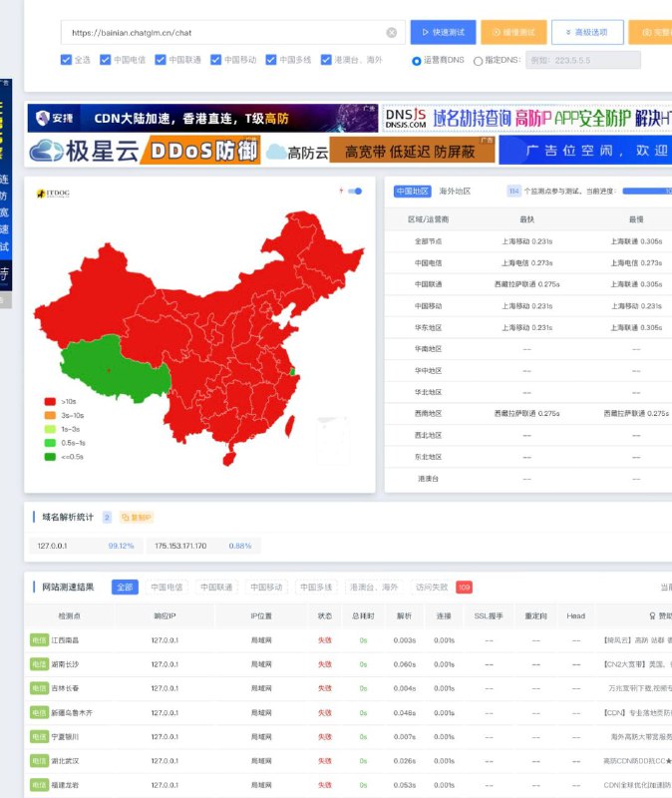Click the 华东地区 row label
Viewport: 672px width, 798px height.
[x=428, y=328]
